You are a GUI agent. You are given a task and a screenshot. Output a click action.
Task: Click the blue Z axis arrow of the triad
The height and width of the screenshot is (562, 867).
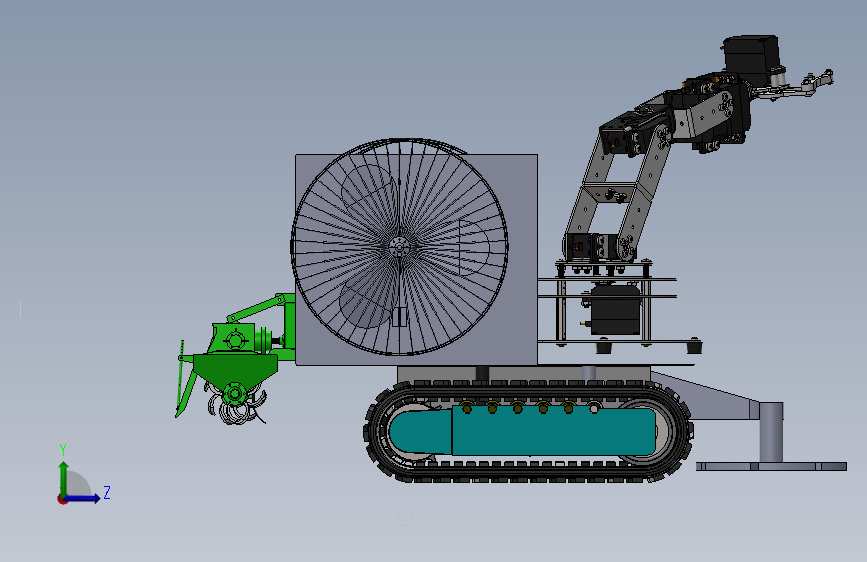pyautogui.click(x=83, y=498)
